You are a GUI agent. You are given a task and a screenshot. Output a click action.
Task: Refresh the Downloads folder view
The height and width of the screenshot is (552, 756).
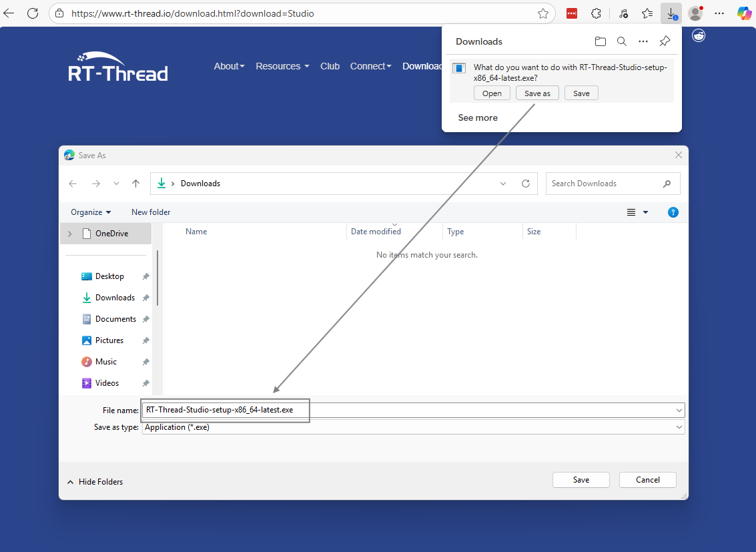(525, 183)
